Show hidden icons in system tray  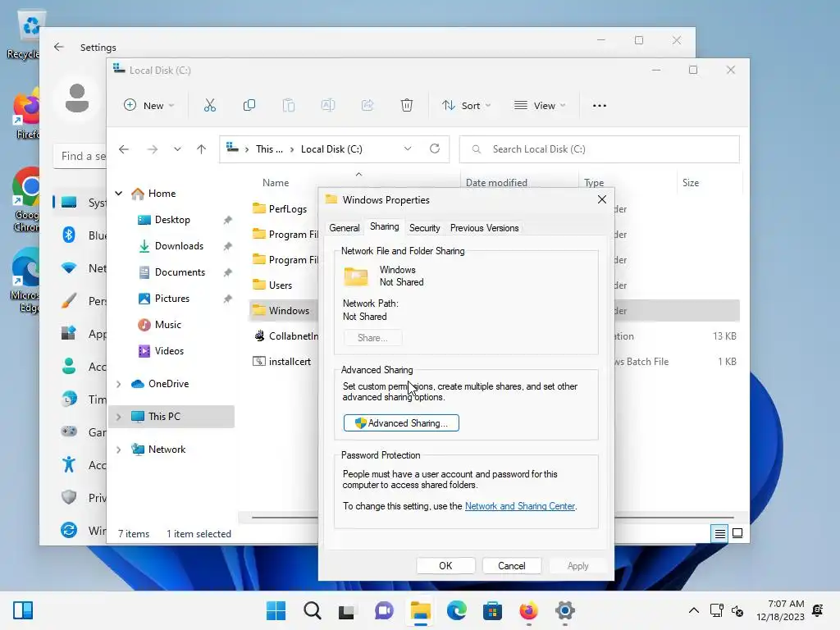(694, 610)
